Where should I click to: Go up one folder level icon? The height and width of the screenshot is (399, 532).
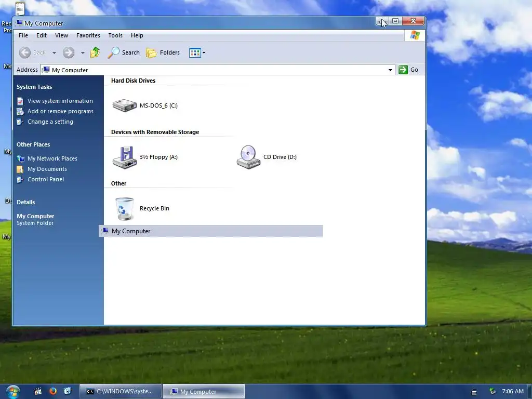pos(95,52)
